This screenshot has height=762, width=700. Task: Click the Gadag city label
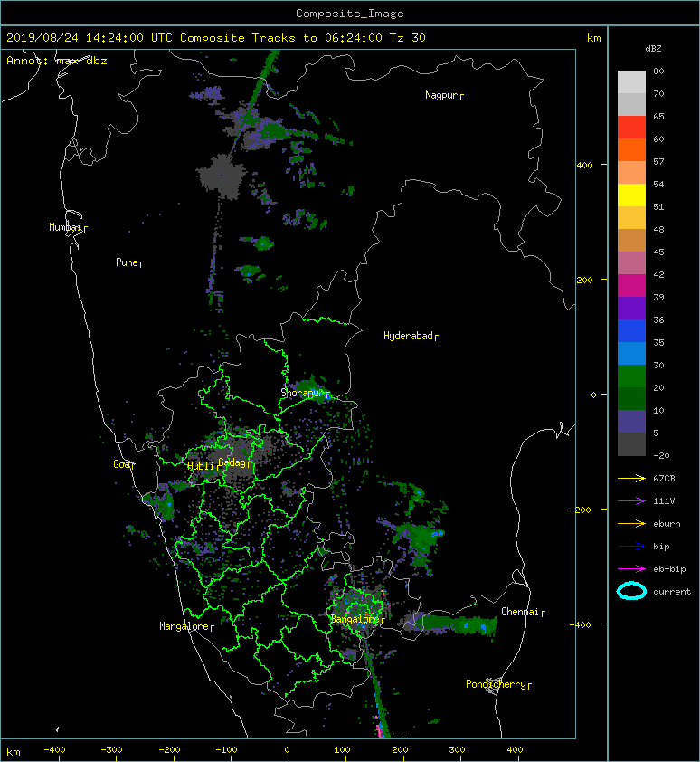coord(234,462)
